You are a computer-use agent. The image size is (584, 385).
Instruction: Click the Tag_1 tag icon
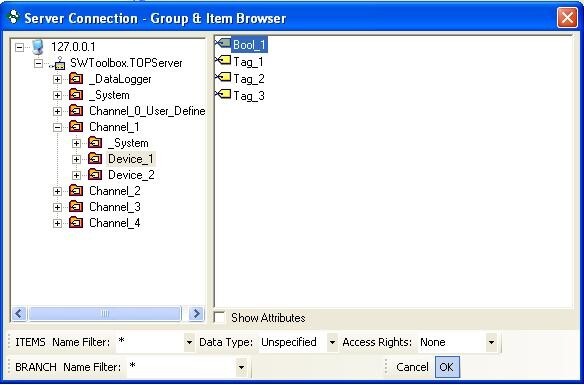point(223,60)
